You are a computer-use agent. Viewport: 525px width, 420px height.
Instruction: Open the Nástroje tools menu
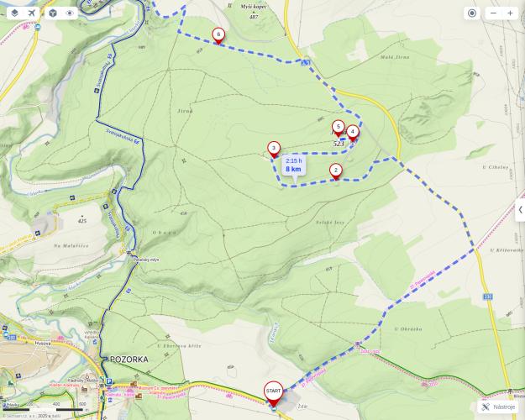click(498, 407)
